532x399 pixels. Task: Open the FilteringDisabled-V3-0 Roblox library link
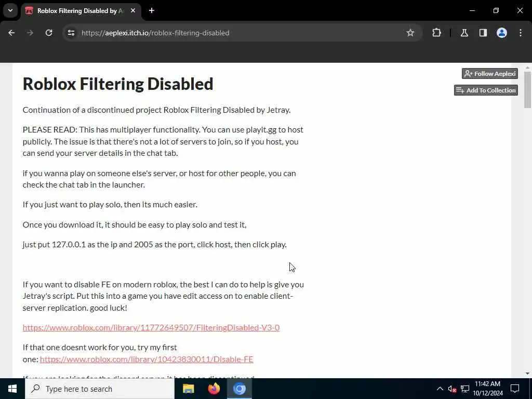151,327
